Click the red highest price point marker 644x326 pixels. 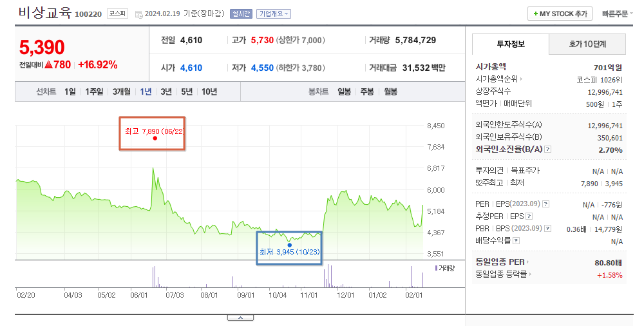click(155, 138)
